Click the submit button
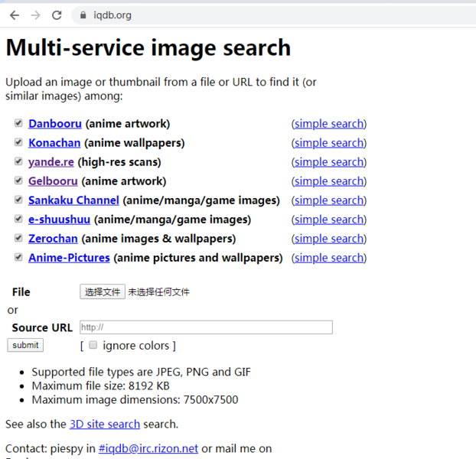The width and height of the screenshot is (476, 459). coord(25,345)
